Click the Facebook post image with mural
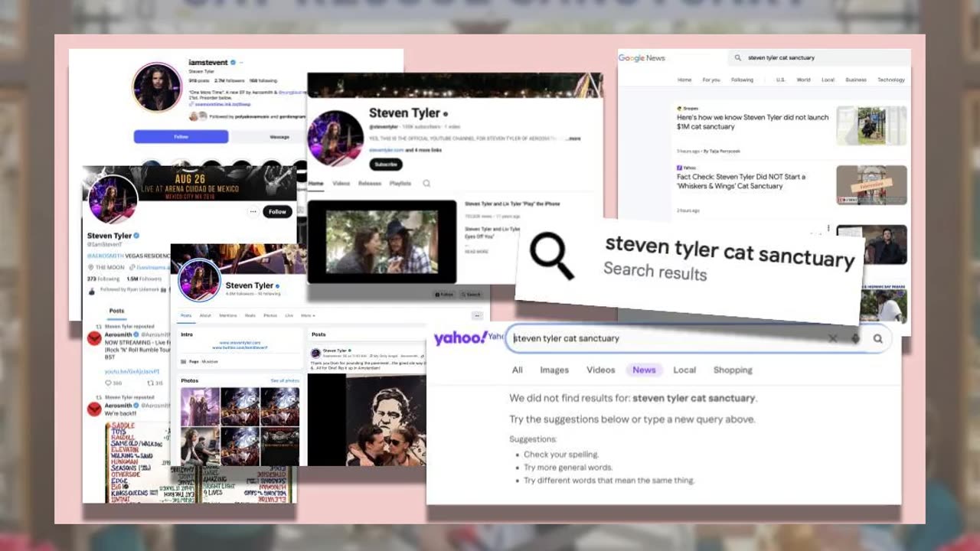 pos(367,419)
